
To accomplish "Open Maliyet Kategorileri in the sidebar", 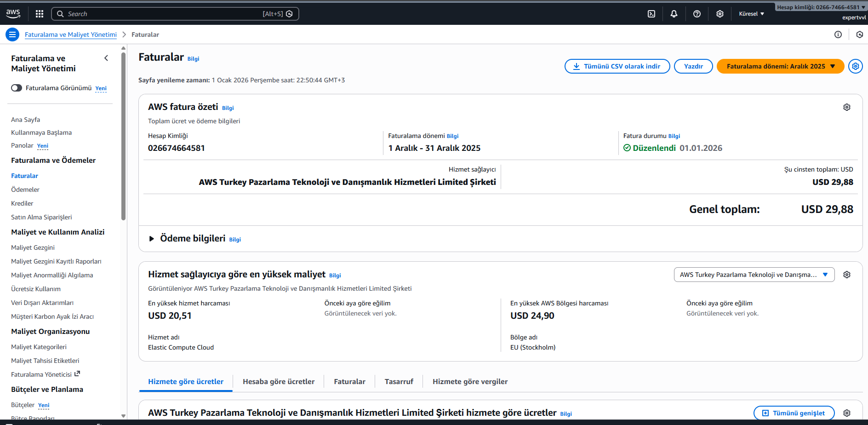I will (39, 347).
